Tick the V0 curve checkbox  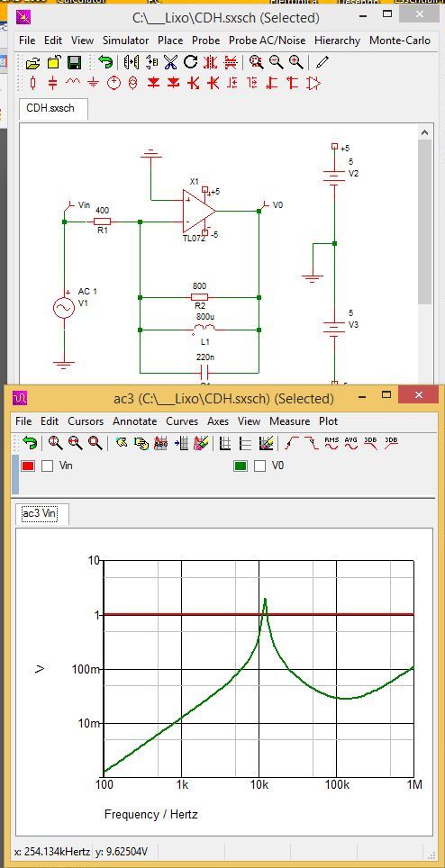260,466
